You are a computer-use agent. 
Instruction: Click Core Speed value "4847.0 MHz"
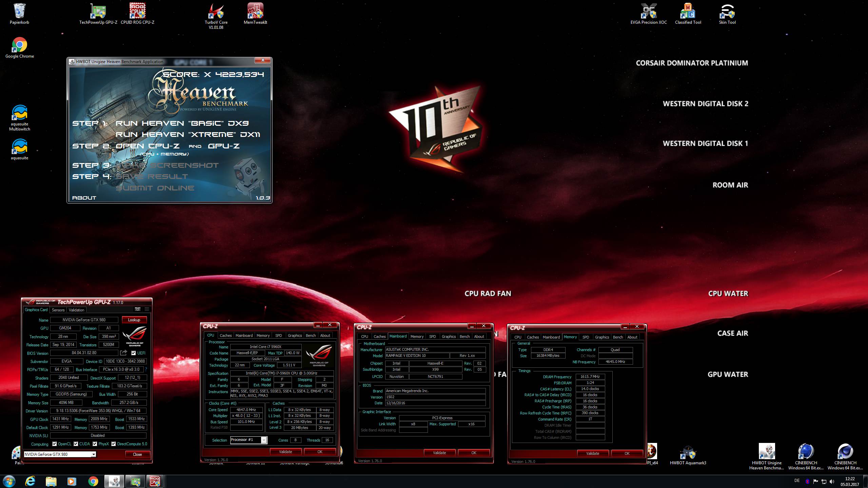click(x=246, y=410)
